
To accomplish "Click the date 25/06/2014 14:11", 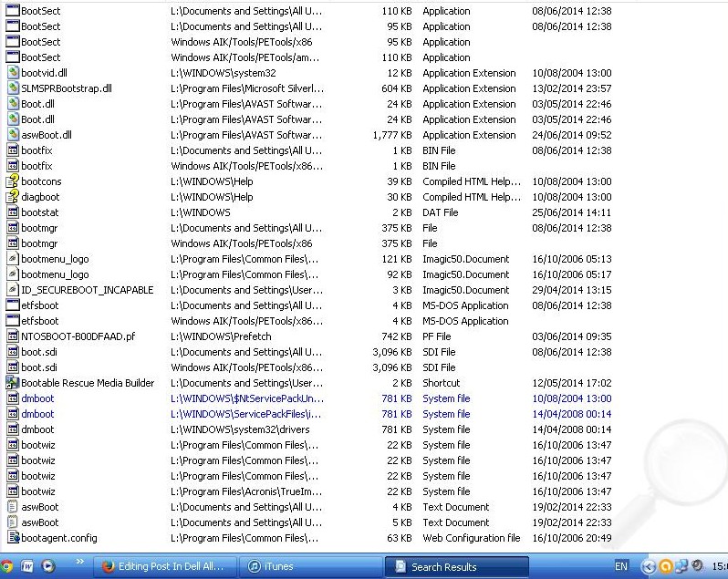I will [x=571, y=212].
